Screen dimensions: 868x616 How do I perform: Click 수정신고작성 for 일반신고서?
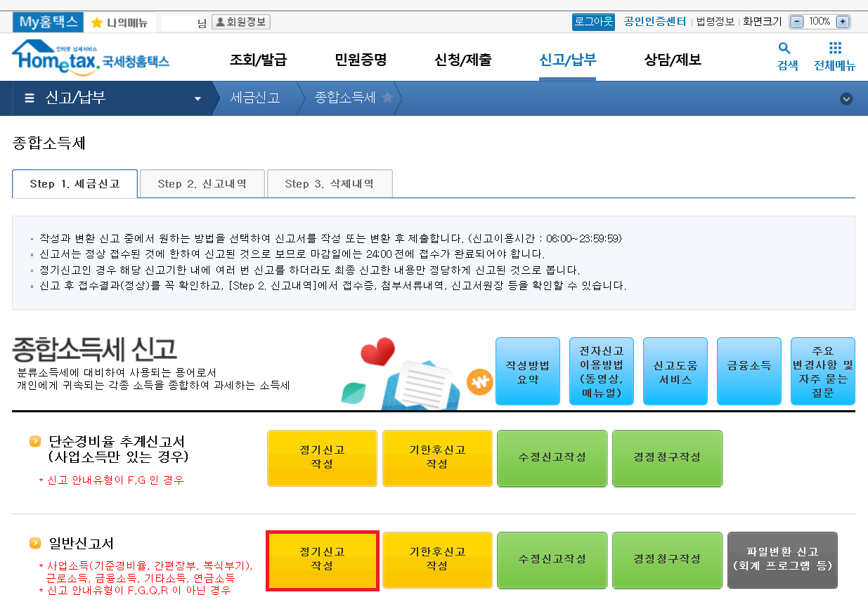[x=552, y=560]
